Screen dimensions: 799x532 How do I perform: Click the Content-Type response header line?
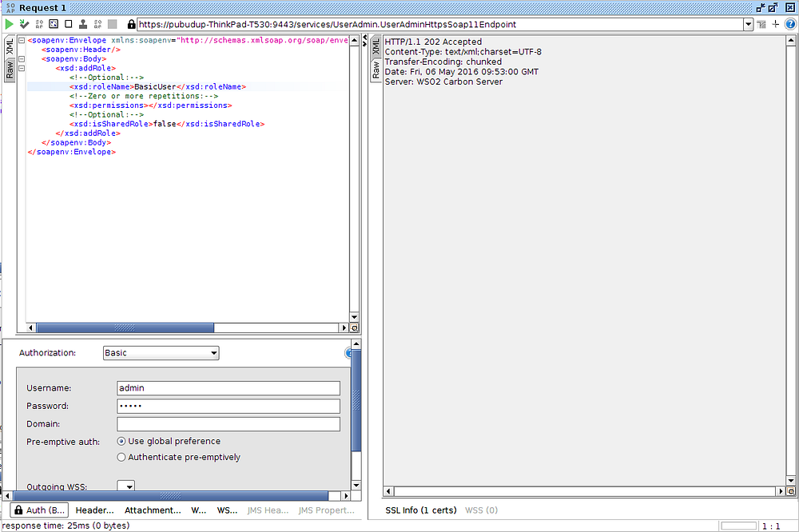click(x=463, y=52)
